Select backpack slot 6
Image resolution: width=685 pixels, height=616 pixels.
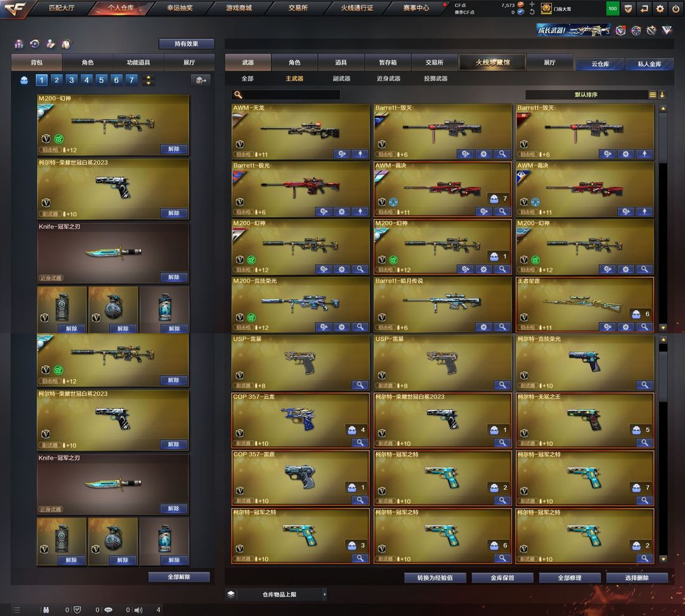(x=116, y=80)
